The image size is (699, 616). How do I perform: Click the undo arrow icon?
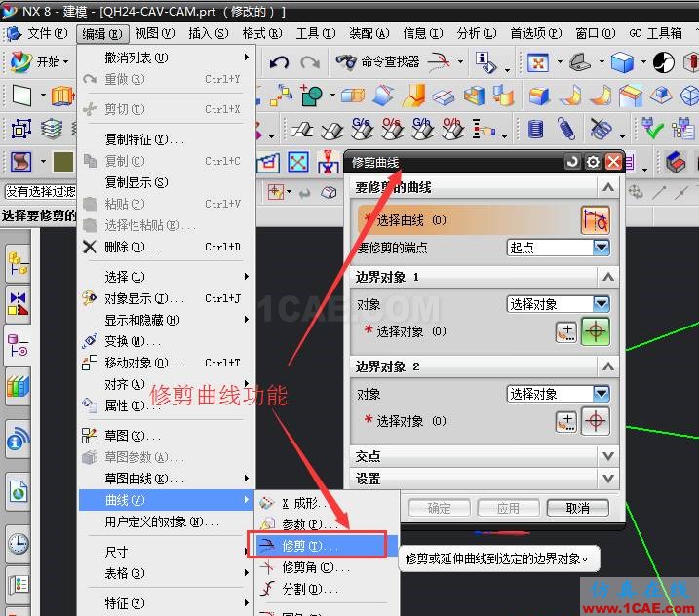tap(280, 62)
